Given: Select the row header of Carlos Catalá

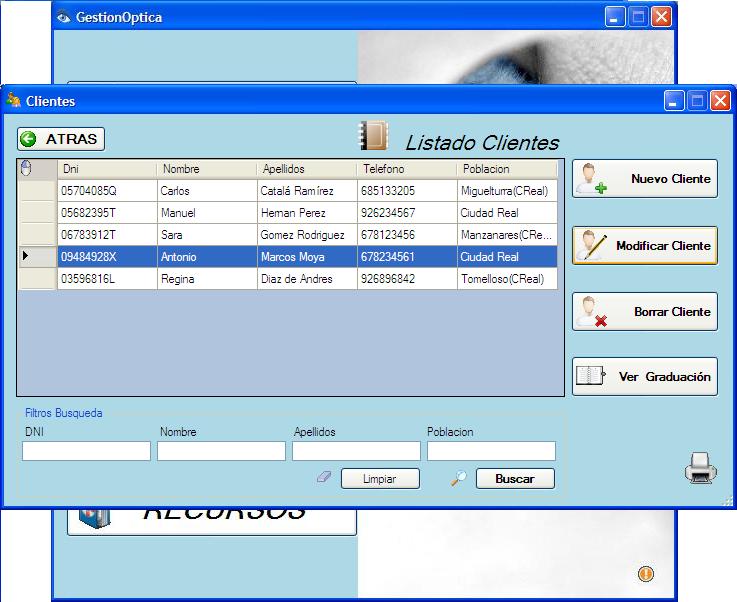Looking at the screenshot, I should (38, 190).
